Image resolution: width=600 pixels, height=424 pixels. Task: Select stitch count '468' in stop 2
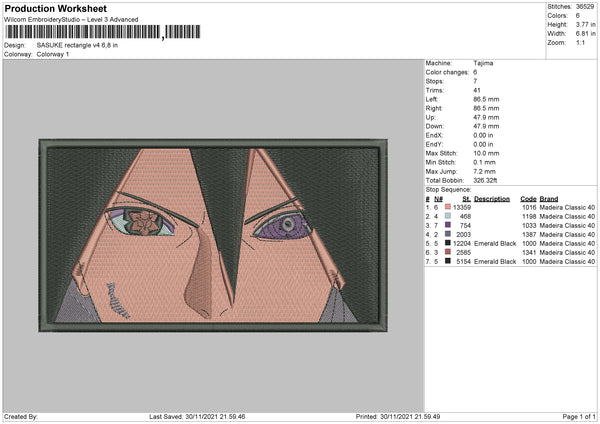pos(465,217)
